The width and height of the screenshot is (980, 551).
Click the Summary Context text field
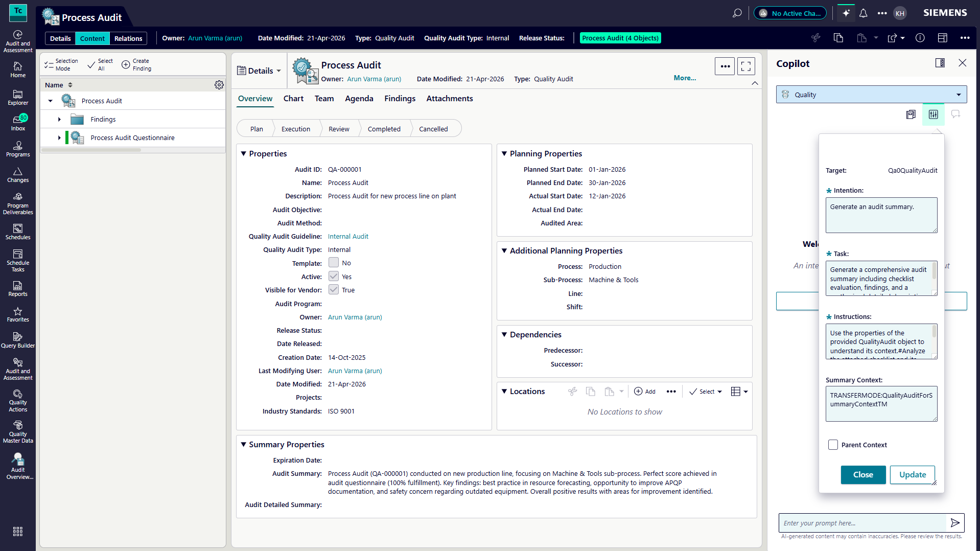[x=881, y=404]
